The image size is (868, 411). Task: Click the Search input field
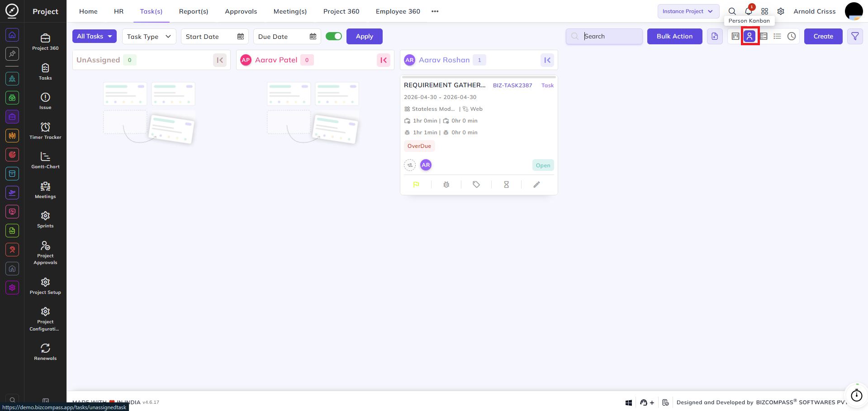tap(604, 36)
